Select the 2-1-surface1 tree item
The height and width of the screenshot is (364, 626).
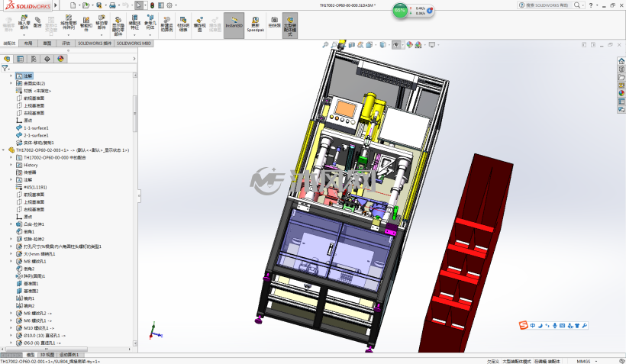(31, 135)
